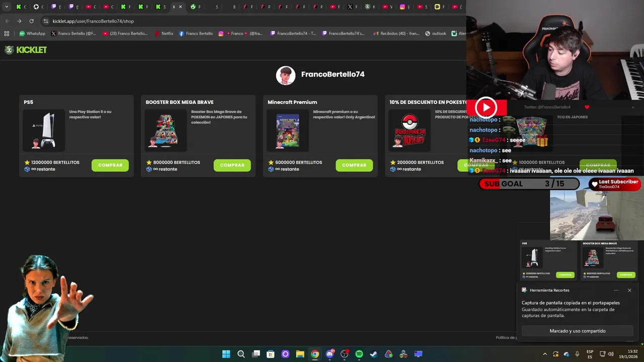The image size is (644, 362).
Task: Open the Netflix bookmark
Action: click(x=164, y=34)
